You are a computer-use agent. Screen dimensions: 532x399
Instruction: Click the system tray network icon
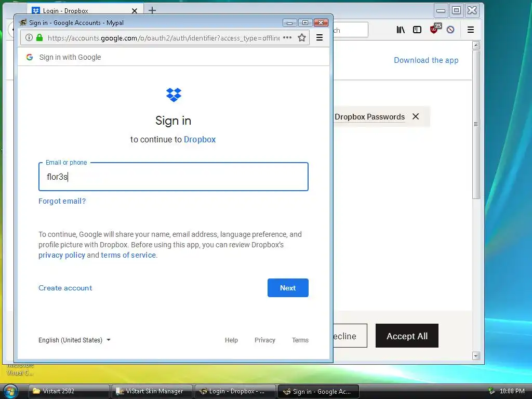pyautogui.click(x=491, y=391)
